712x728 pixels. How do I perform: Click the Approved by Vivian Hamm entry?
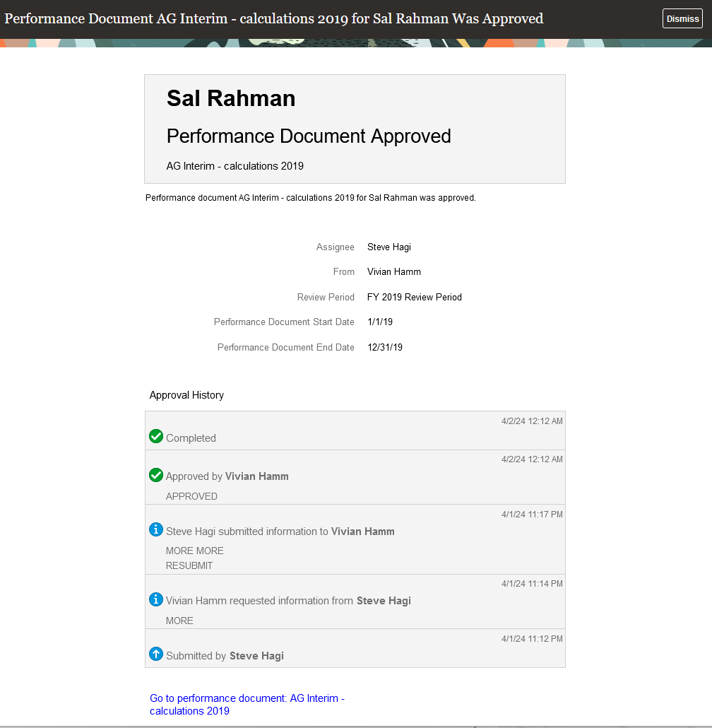coord(227,476)
